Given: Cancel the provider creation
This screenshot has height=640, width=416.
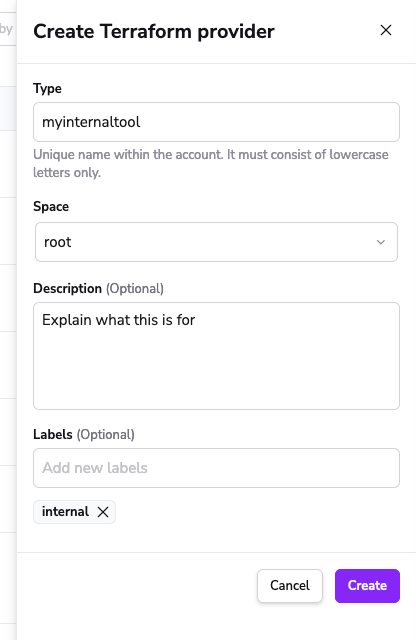Looking at the screenshot, I should [290, 586].
